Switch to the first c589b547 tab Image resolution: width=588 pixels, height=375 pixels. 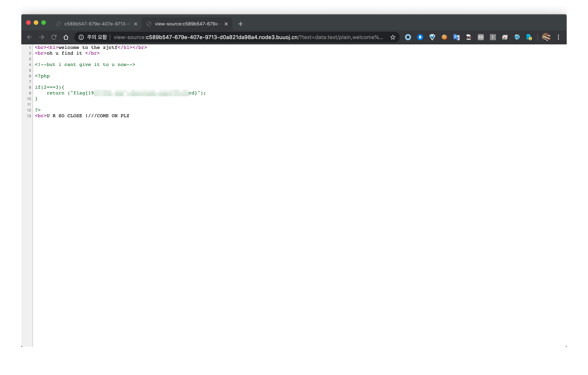[97, 24]
